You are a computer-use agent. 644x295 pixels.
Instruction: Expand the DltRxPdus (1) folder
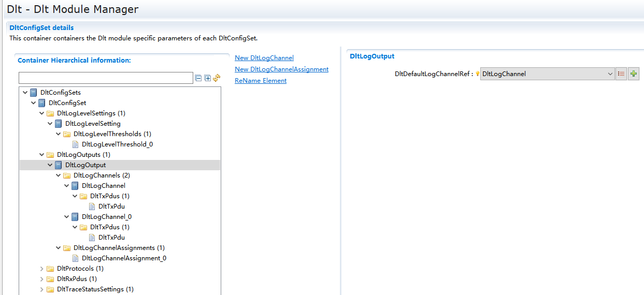[x=42, y=279]
